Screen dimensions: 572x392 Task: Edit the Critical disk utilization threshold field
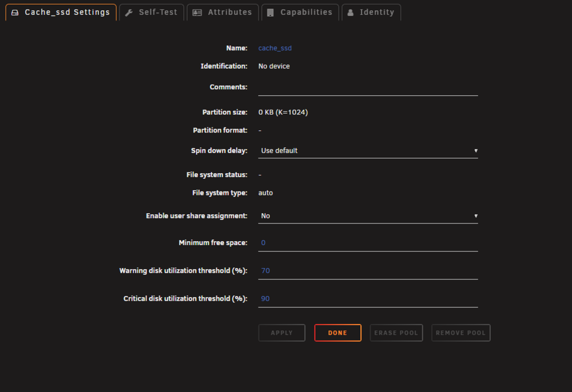pos(368,299)
